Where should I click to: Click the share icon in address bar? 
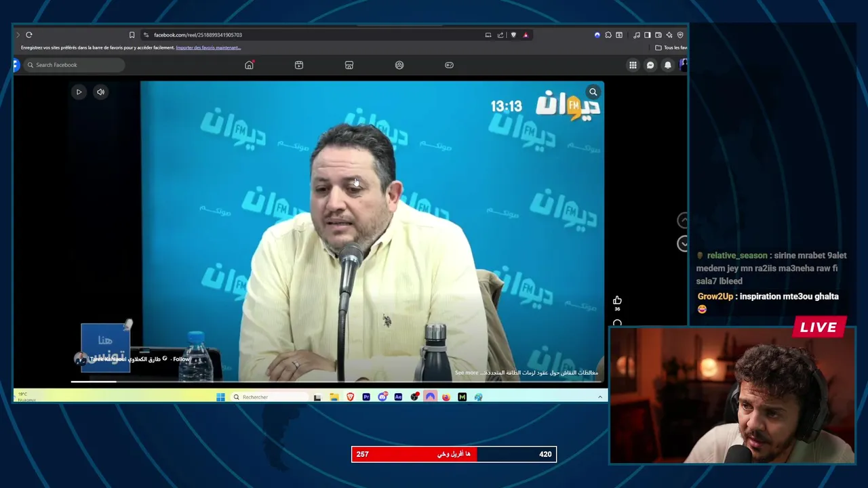pyautogui.click(x=500, y=35)
